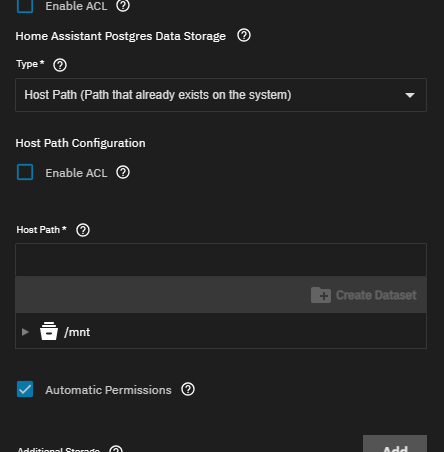Screen dimensions: 444x452
Task: Click the Automatic Permissions label
Action: click(108, 390)
